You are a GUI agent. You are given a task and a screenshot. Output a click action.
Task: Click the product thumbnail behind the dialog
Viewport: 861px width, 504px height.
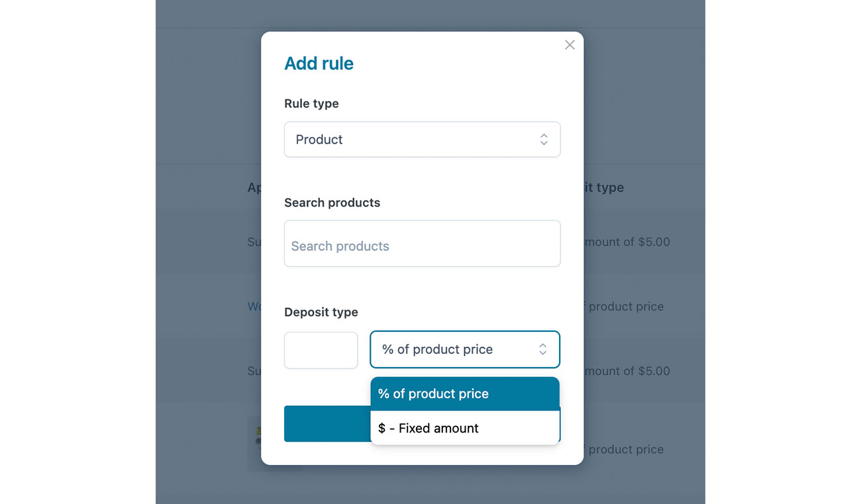tap(254, 443)
